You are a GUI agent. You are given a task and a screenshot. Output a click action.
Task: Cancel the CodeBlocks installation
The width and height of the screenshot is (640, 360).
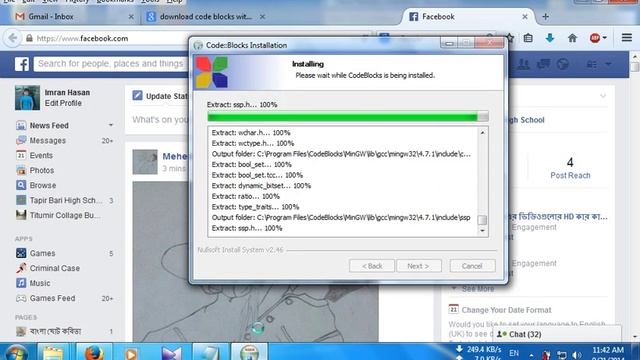point(472,266)
